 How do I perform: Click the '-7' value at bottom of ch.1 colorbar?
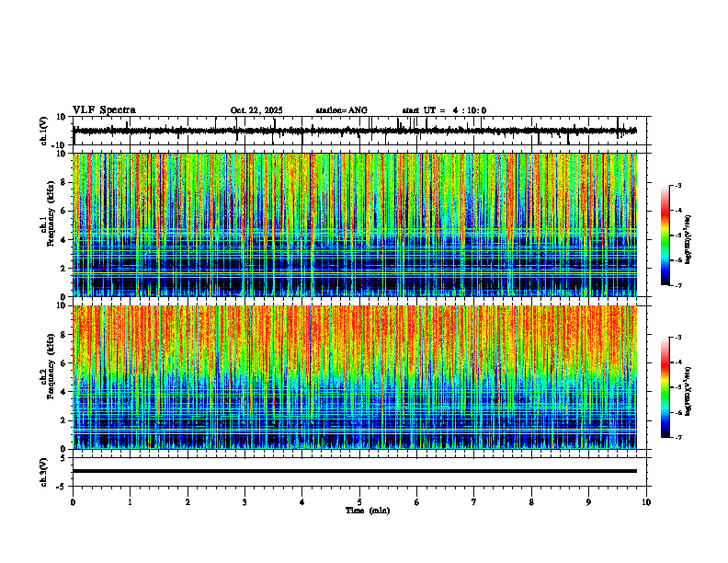click(x=678, y=285)
